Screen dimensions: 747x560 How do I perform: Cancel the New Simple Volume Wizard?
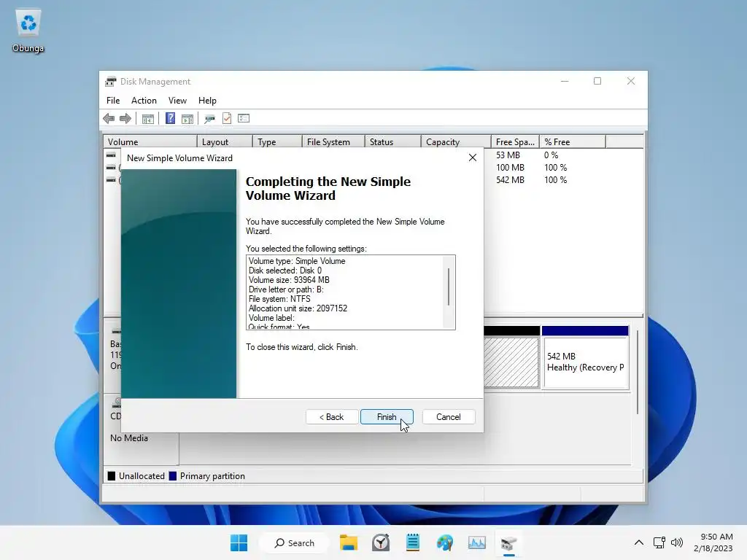point(449,416)
